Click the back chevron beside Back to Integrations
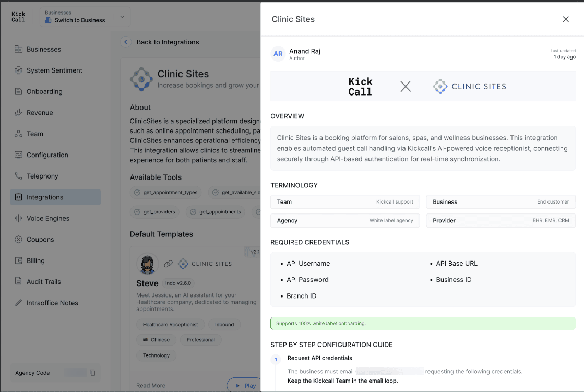The height and width of the screenshot is (392, 584). click(x=125, y=42)
